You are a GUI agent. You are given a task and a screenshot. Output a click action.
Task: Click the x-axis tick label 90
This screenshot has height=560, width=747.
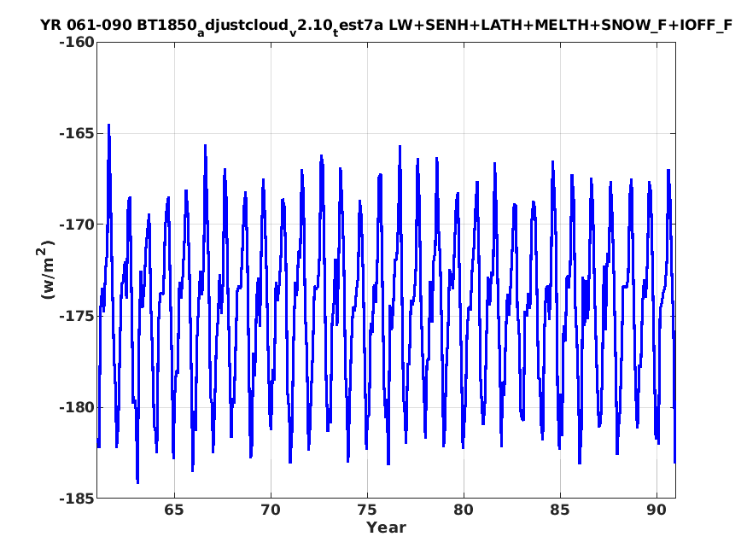[657, 510]
